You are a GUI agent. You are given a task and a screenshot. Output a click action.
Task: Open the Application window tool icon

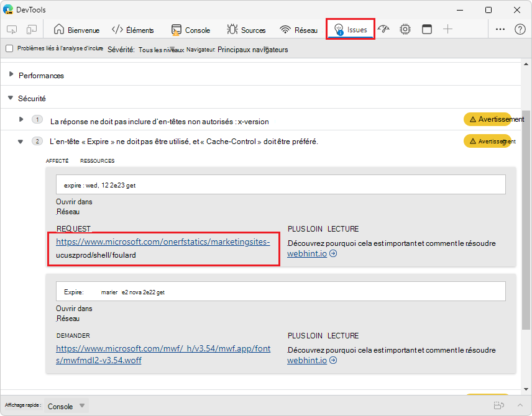427,30
